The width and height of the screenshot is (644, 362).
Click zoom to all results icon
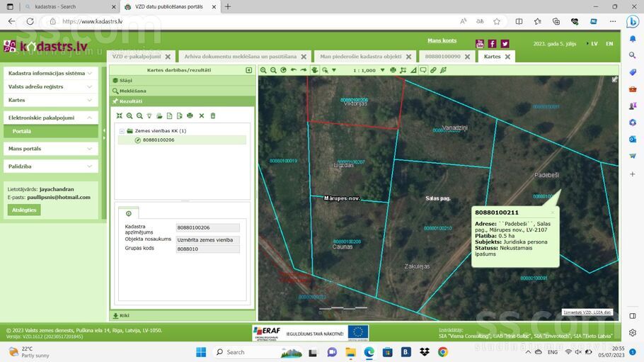click(119, 116)
